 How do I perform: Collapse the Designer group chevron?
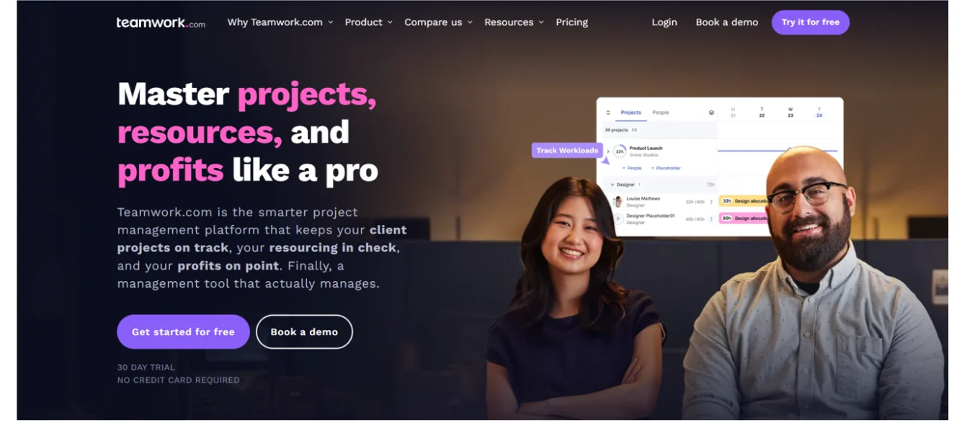tap(612, 185)
